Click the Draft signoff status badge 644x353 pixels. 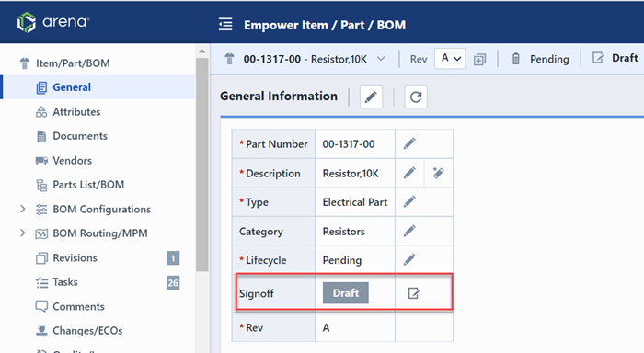[x=345, y=293]
